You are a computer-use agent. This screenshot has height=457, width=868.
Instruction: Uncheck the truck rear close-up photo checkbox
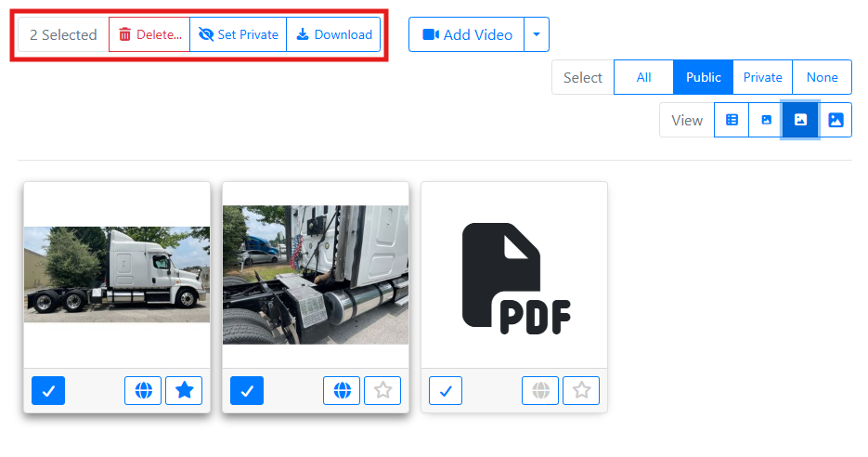click(x=247, y=390)
